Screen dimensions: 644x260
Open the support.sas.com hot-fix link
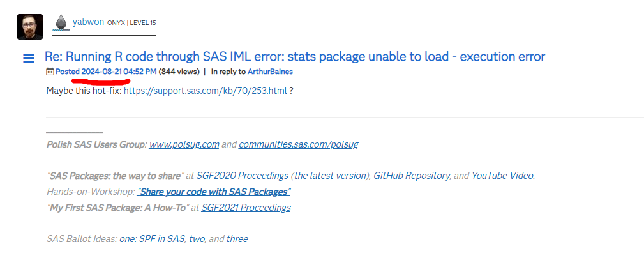[205, 91]
